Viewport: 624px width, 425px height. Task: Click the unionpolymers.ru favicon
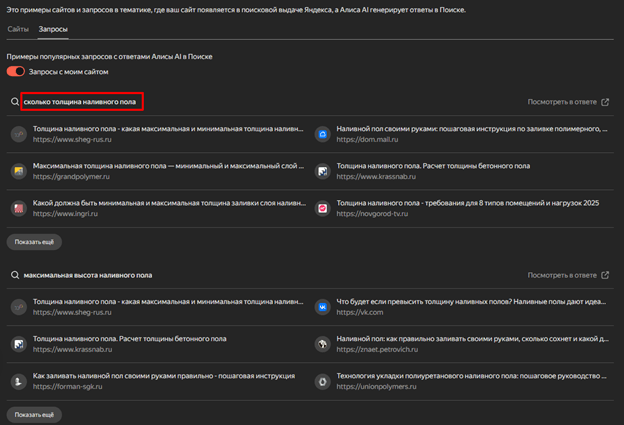pos(323,381)
